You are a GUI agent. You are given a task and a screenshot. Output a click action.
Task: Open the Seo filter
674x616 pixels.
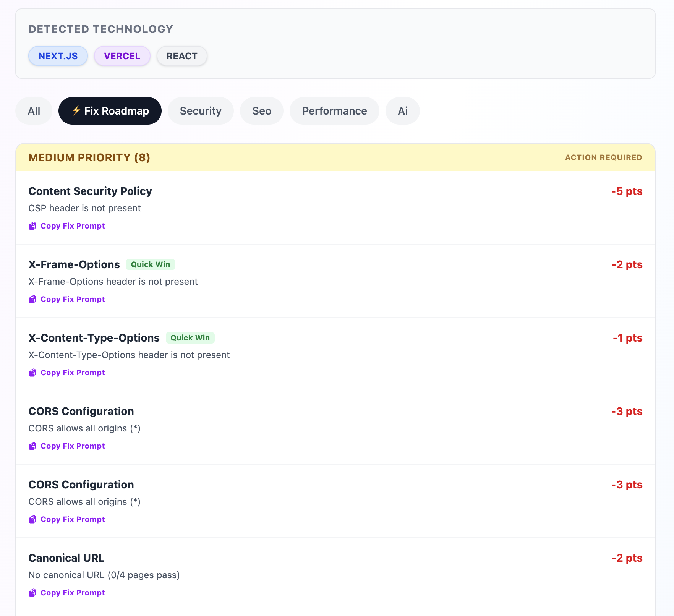(261, 111)
